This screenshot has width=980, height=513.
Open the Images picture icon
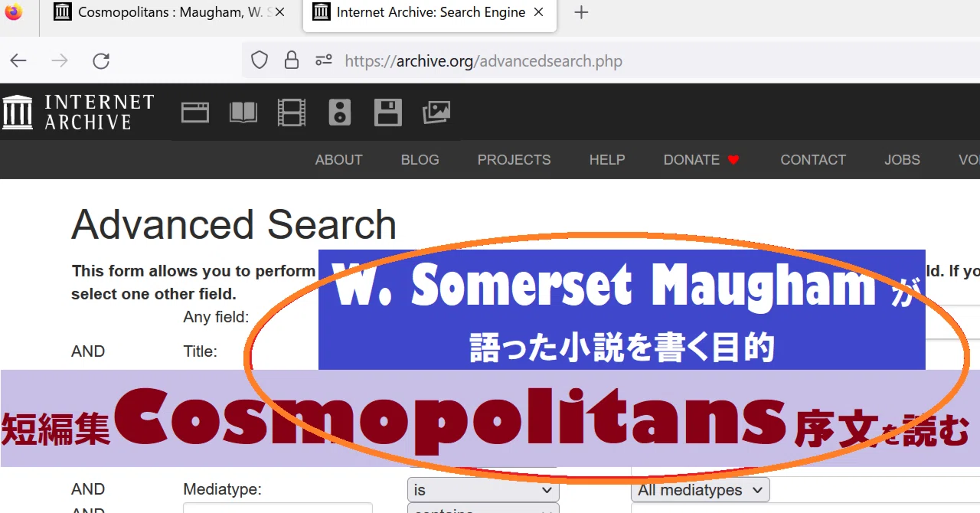[x=436, y=113]
